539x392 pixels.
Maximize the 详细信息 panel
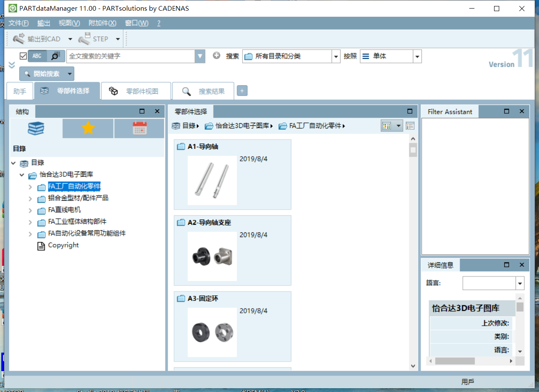(506, 265)
